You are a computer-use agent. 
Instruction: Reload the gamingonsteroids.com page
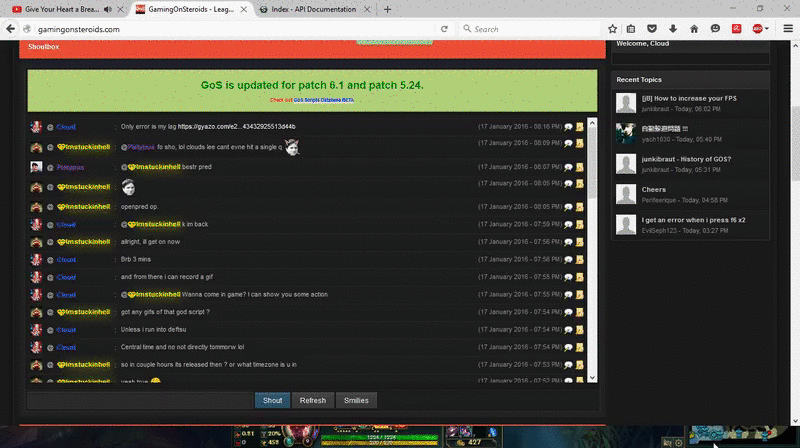(x=444, y=29)
